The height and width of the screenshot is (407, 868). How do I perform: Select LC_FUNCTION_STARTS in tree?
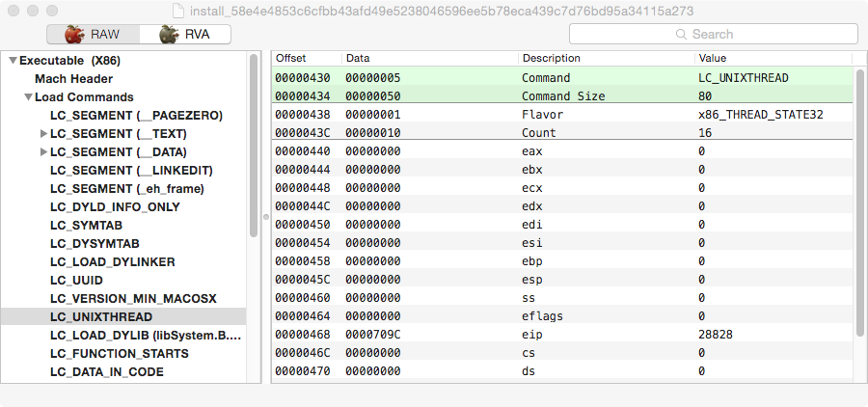(119, 353)
